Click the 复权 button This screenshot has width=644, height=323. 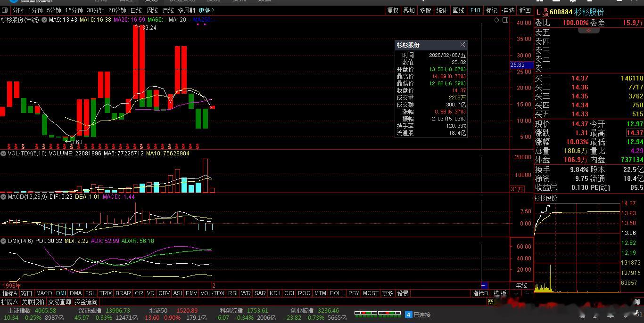tap(393, 10)
